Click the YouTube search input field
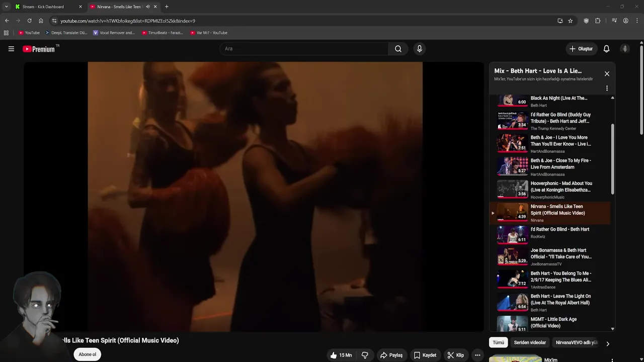The image size is (644, 362). pos(304,49)
